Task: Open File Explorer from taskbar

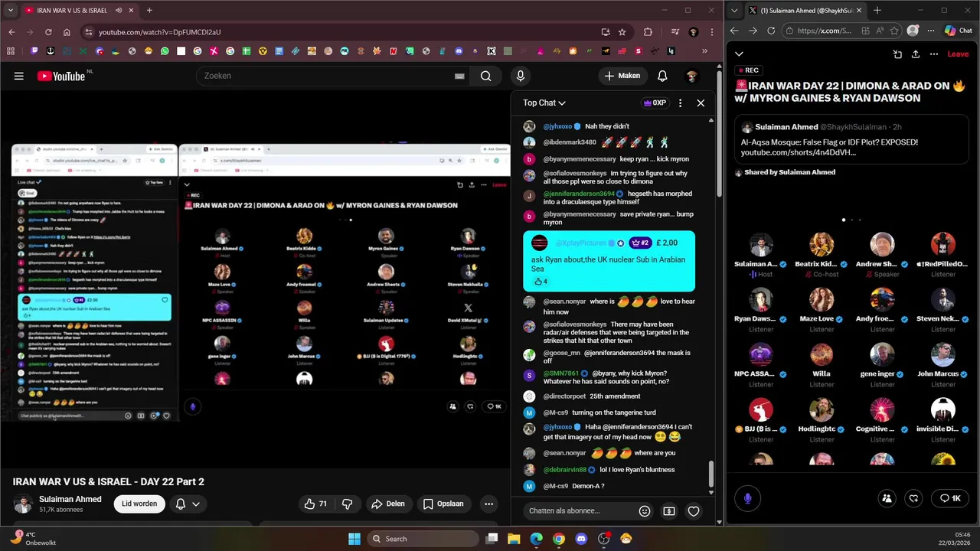Action: click(x=514, y=539)
